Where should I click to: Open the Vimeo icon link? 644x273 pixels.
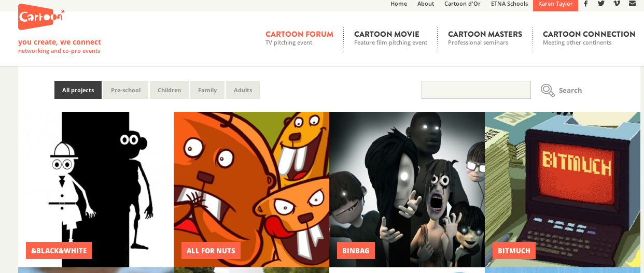pyautogui.click(x=617, y=4)
